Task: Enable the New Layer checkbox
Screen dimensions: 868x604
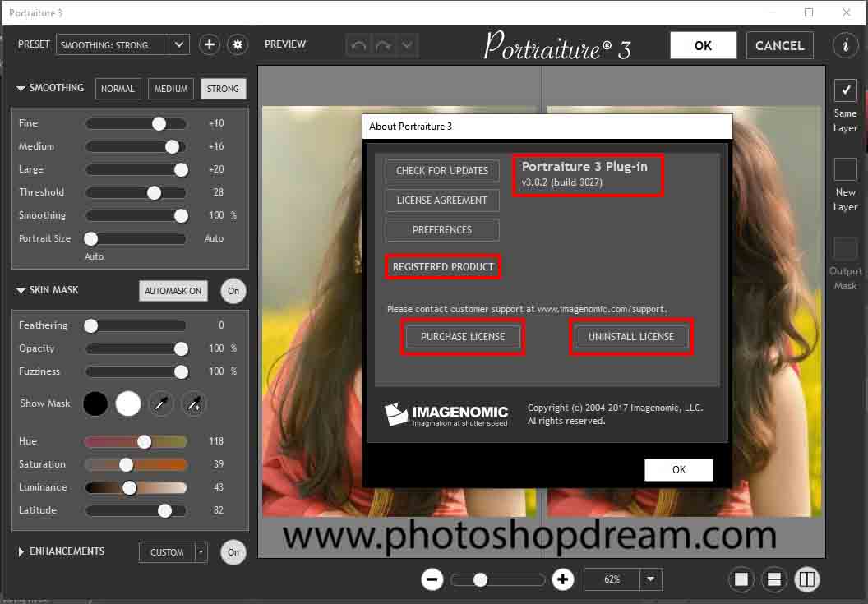Action: (845, 169)
